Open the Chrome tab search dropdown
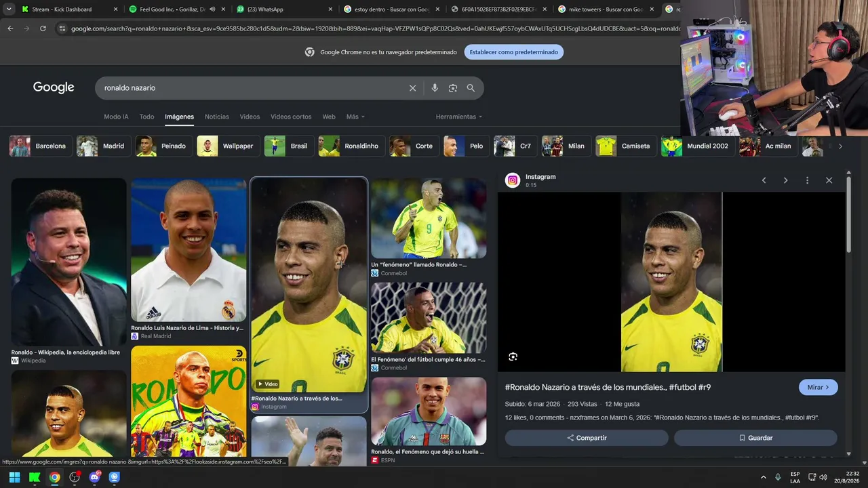Viewport: 868px width, 488px height. [x=9, y=9]
